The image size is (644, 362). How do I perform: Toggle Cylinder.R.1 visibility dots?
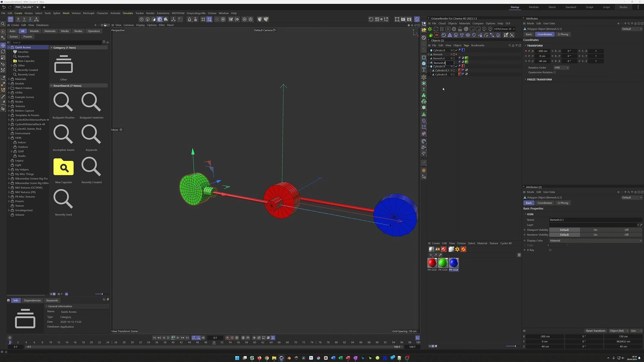tap(453, 70)
